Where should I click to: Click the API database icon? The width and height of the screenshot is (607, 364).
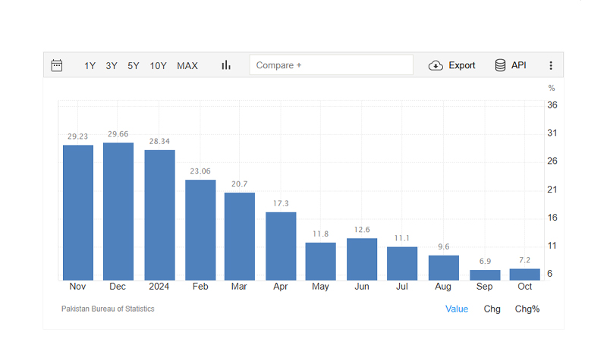click(x=500, y=65)
